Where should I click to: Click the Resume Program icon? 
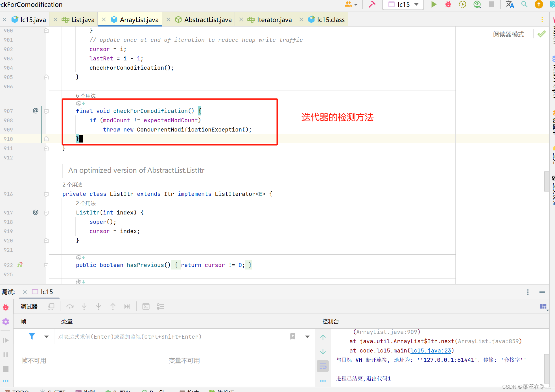(x=6, y=340)
